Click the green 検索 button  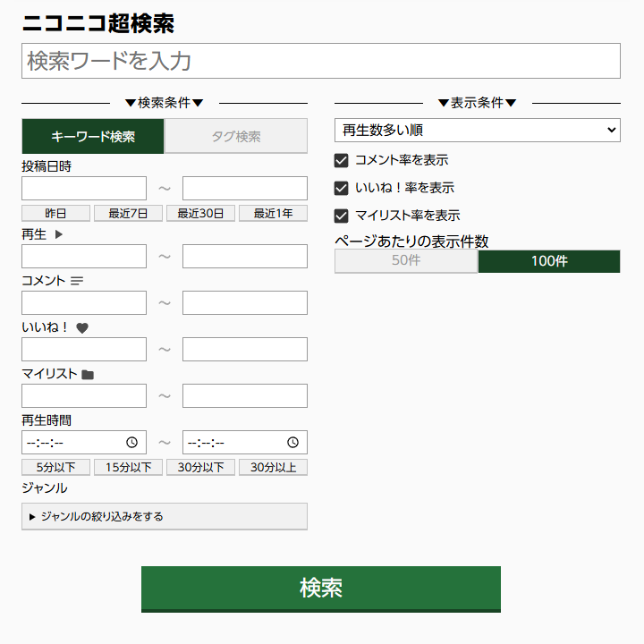[321, 589]
